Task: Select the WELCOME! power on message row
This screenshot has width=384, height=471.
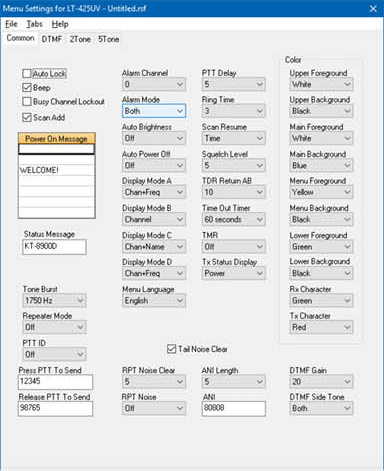Action: 56,170
